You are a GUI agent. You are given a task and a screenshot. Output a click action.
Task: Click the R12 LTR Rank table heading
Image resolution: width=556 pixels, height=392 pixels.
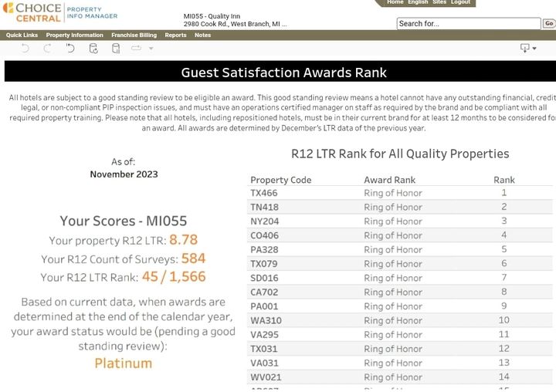coord(400,154)
